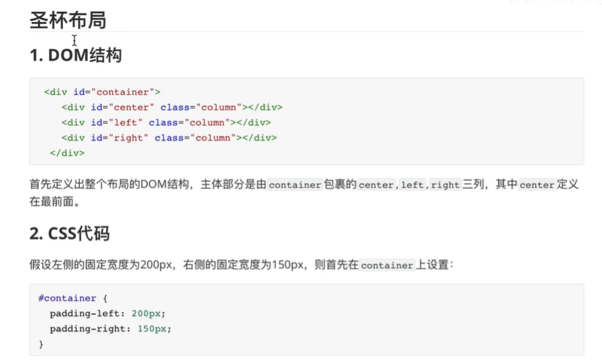Screen dimensions: 602x364
Task: Click the heading 2. CSS代码
Action: point(70,234)
